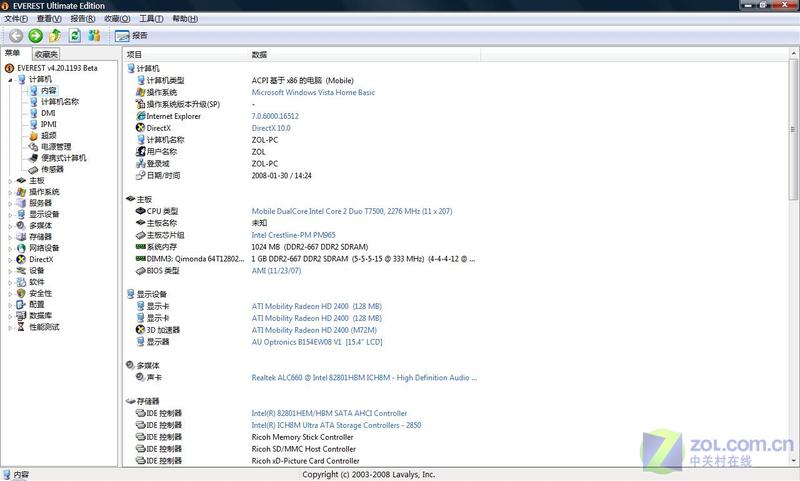Screen dimensions: 800x481
Task: Click the scrollbar down arrow
Action: pos(793,461)
